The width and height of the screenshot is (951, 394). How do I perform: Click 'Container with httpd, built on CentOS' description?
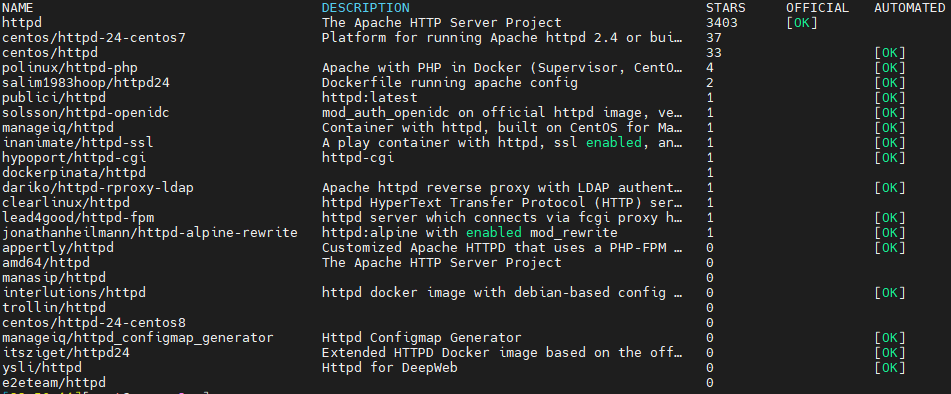[x=502, y=128]
